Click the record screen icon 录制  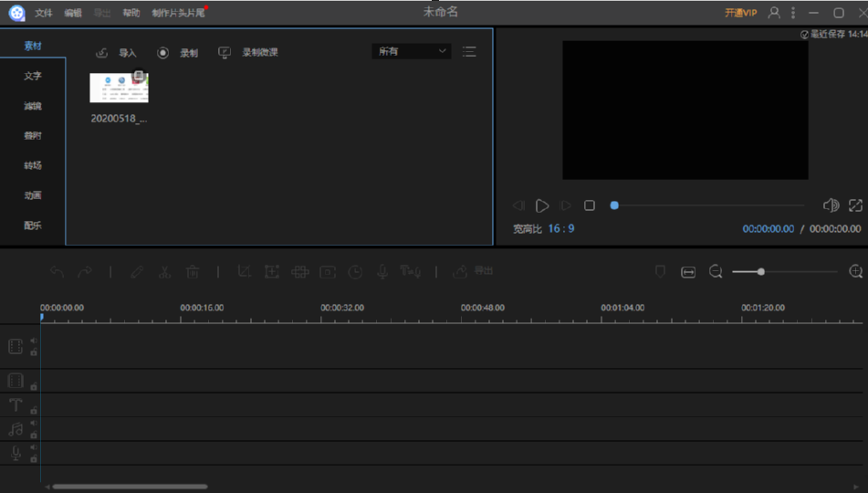(x=177, y=53)
